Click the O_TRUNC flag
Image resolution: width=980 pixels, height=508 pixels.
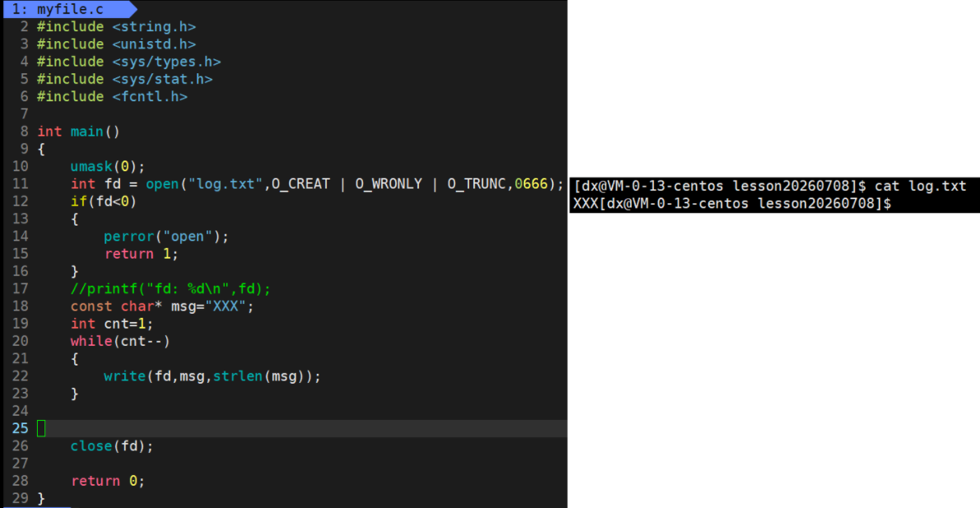(476, 184)
